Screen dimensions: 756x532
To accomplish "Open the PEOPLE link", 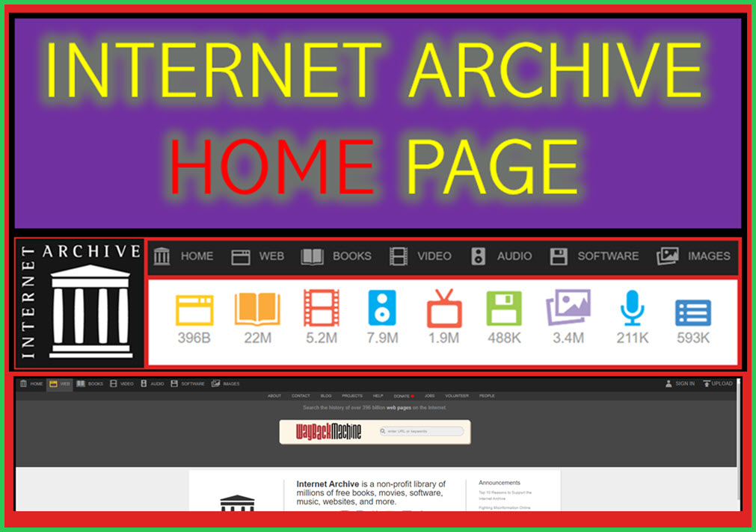I will click(487, 395).
